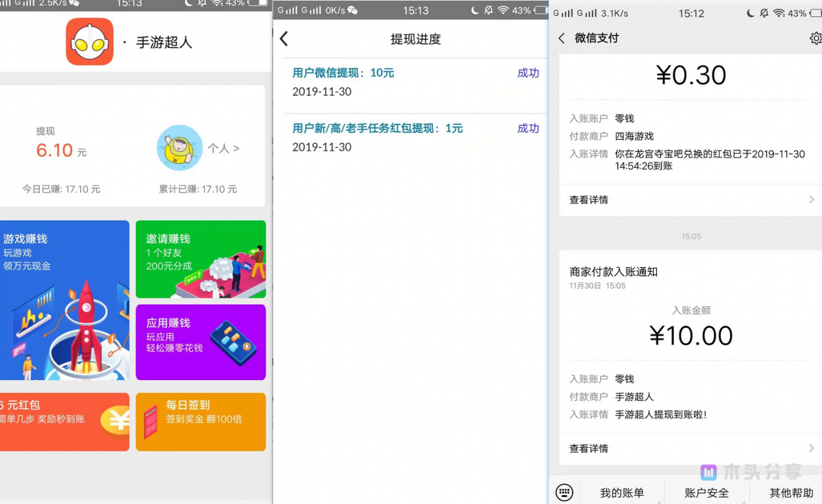Open 查看详情 for the ¥0.30 payment
Screen dimensions: 822x504
pos(690,200)
